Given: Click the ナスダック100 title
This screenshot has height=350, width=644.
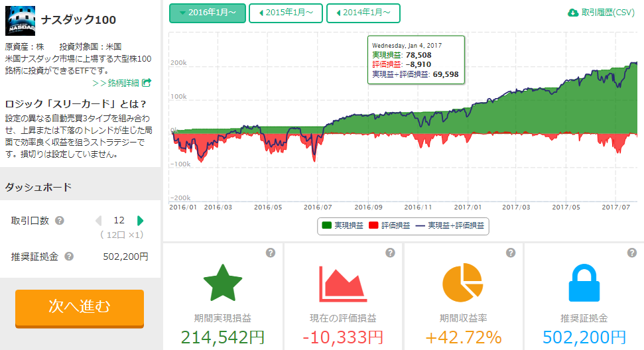Looking at the screenshot, I should pos(78,20).
